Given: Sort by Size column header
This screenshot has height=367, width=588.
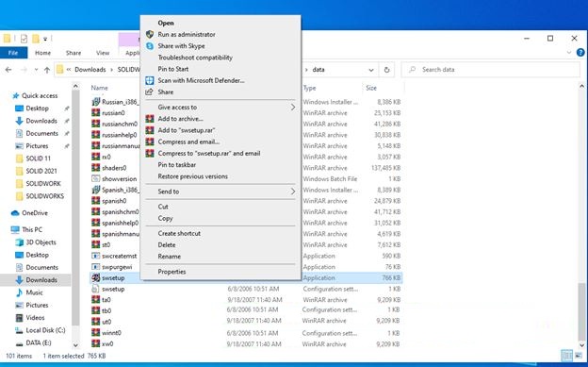Looking at the screenshot, I should 371,88.
